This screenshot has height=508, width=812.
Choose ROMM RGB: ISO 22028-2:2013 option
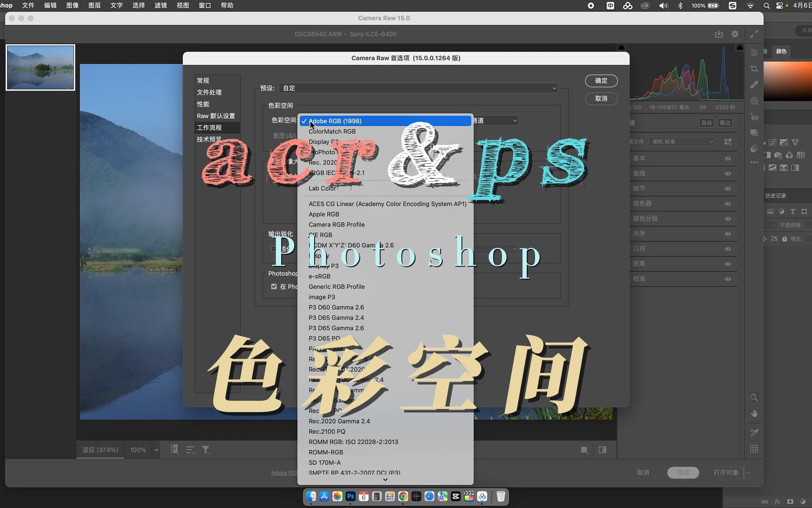(x=385, y=442)
